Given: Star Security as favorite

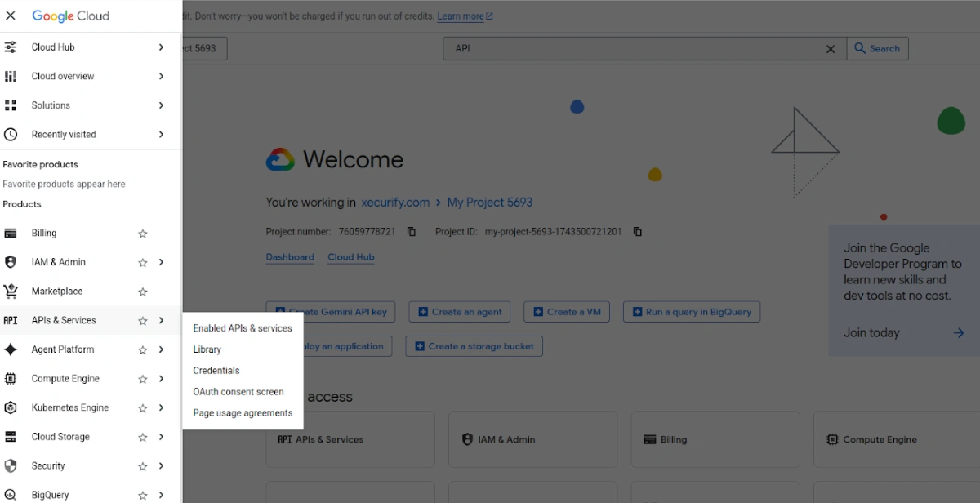Looking at the screenshot, I should coord(143,466).
